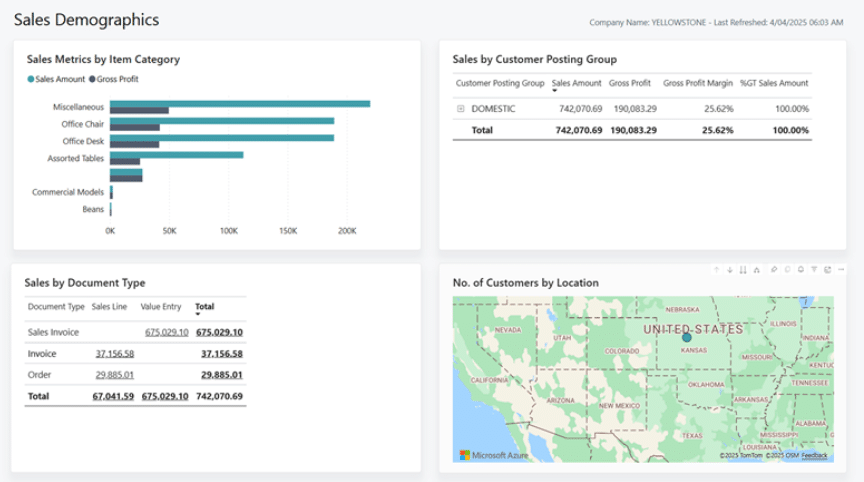This screenshot has height=482, width=864.
Task: Expand the DOMESTIC customer posting group row
Action: pyautogui.click(x=460, y=108)
